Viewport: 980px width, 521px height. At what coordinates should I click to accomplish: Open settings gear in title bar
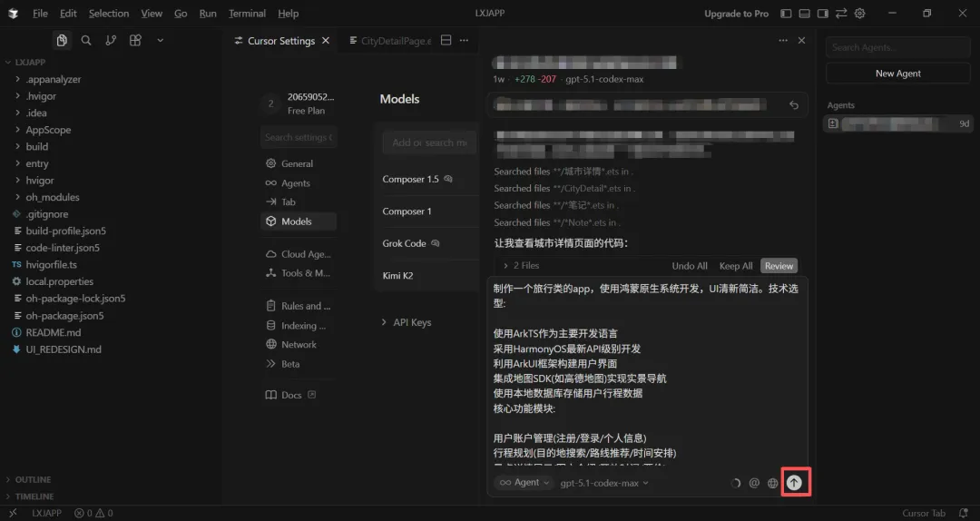(860, 13)
